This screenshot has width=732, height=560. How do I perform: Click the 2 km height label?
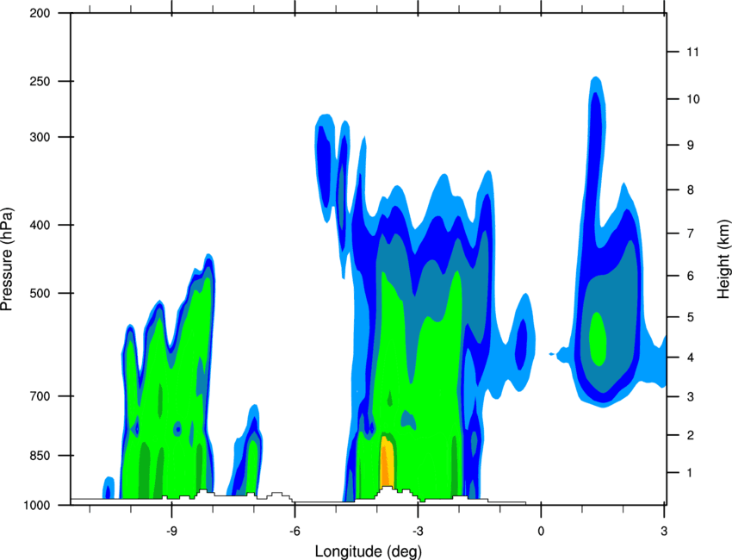pos(690,435)
